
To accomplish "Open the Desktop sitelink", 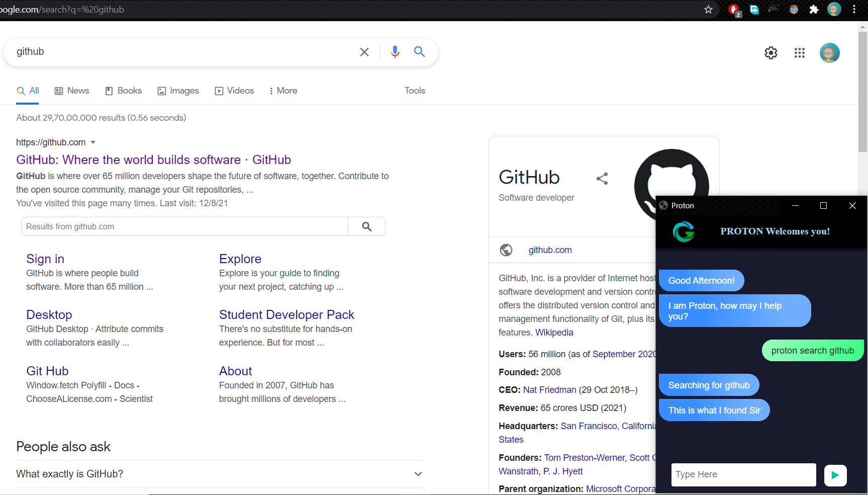I will pos(49,314).
